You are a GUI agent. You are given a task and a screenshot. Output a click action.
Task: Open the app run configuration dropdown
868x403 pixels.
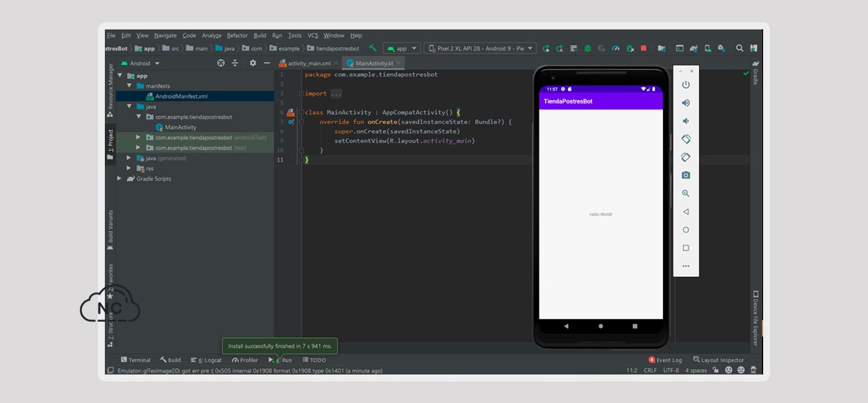401,49
